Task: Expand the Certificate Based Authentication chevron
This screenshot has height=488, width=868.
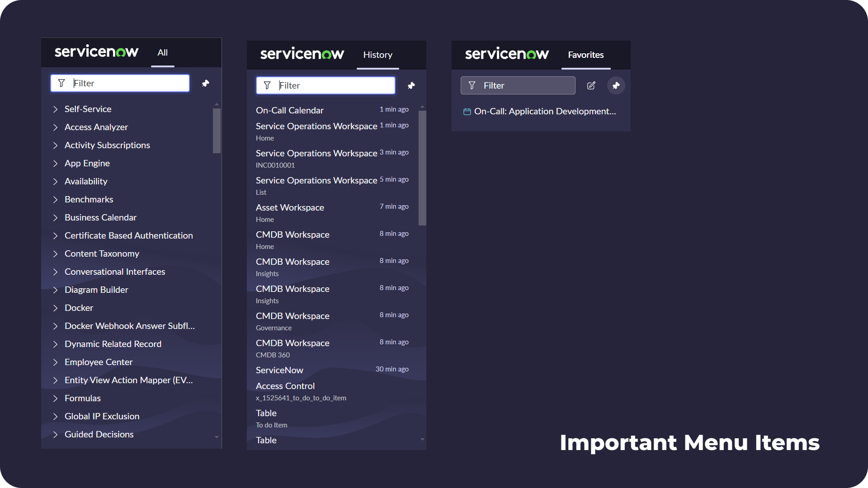Action: tap(55, 235)
